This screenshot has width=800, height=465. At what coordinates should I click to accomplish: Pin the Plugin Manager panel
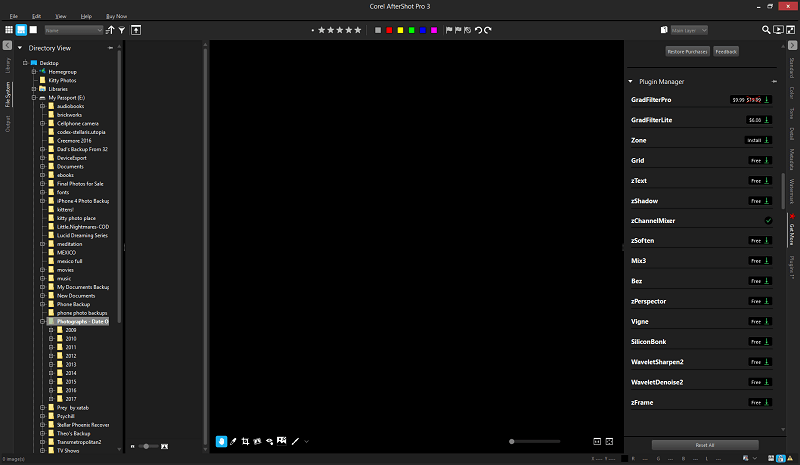pos(774,82)
